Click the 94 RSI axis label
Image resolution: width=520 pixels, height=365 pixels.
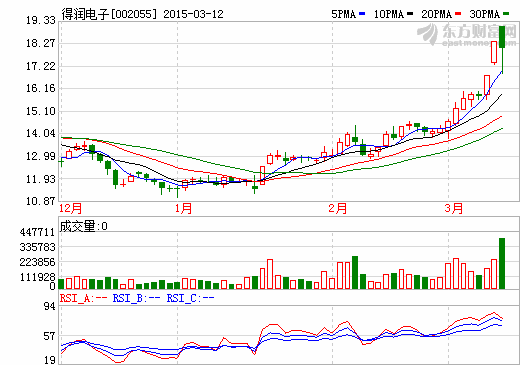50,306
